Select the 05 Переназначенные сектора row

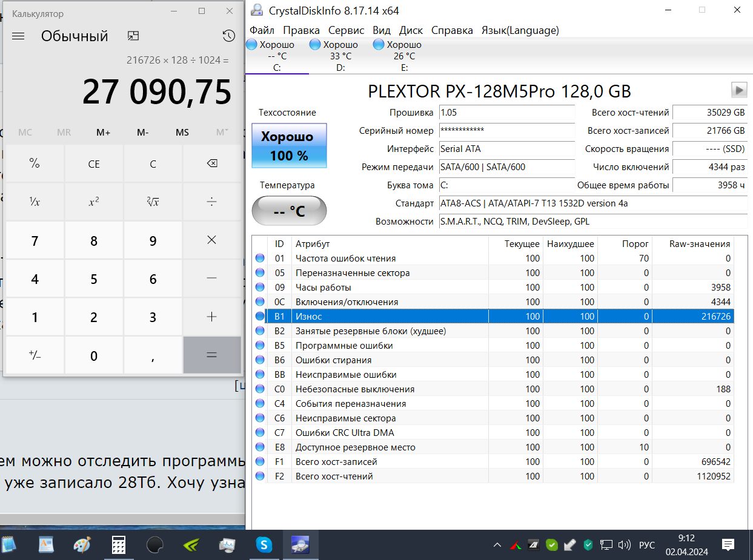[x=493, y=273]
